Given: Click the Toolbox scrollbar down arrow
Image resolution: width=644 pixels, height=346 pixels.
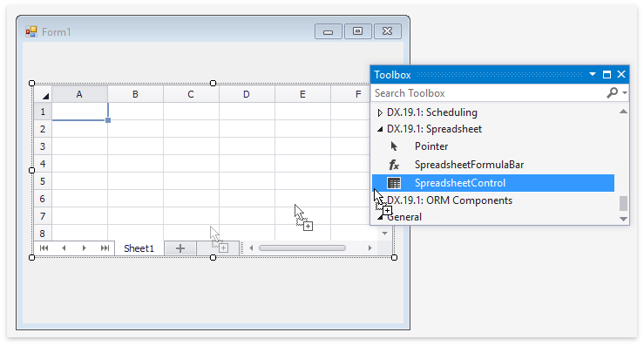Looking at the screenshot, I should [x=623, y=219].
